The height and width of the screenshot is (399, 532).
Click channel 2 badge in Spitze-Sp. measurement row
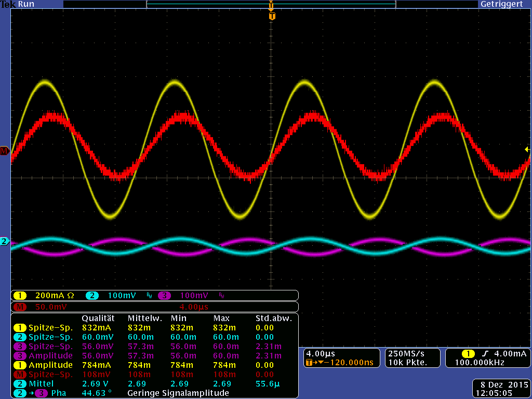click(20, 337)
